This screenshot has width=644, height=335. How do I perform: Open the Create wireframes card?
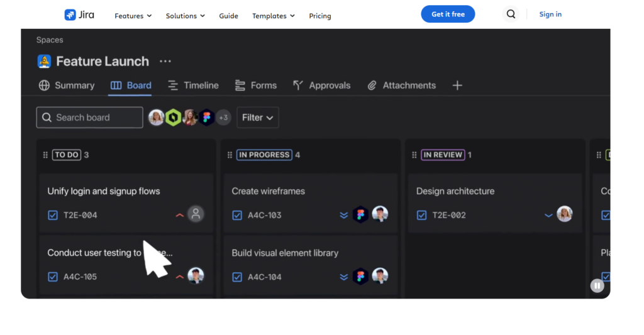pyautogui.click(x=311, y=203)
